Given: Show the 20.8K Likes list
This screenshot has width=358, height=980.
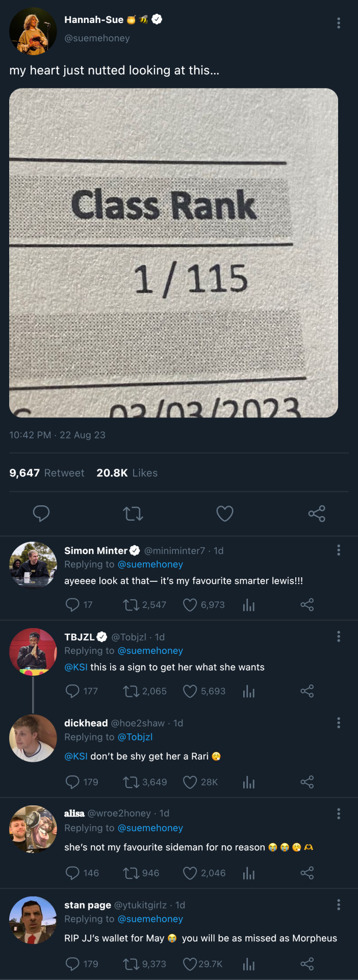Looking at the screenshot, I should 127,473.
